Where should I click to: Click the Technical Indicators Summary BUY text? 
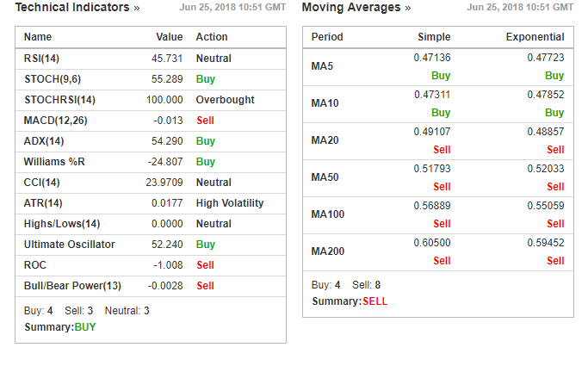coord(85,327)
